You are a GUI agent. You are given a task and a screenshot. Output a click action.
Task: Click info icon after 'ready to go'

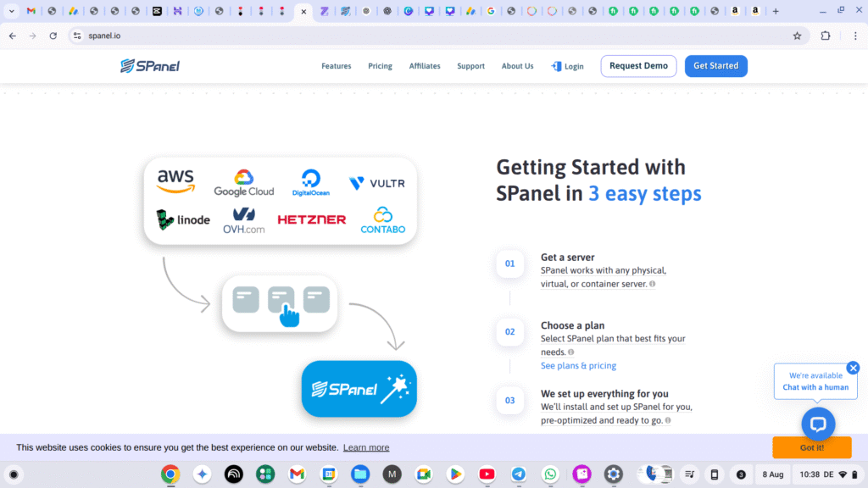668,420
